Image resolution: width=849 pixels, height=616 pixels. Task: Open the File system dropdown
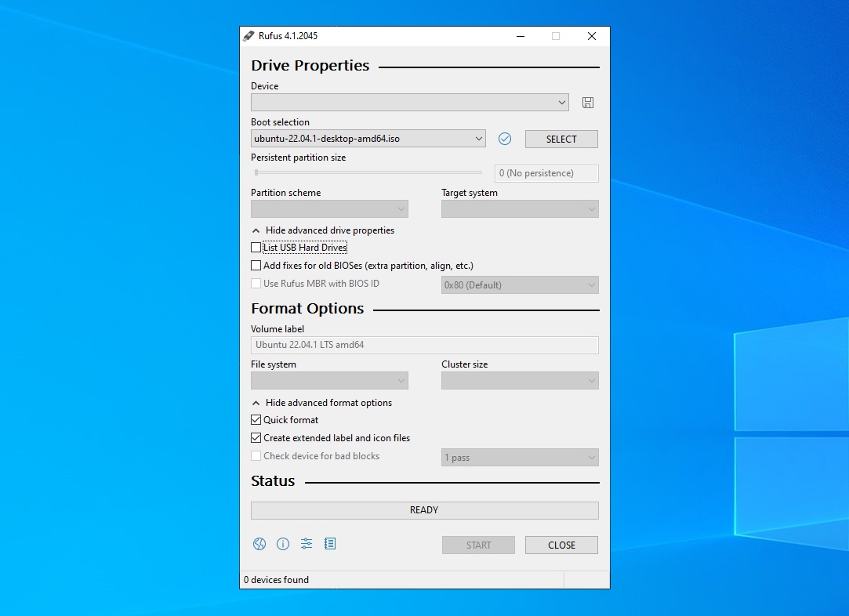tap(329, 381)
